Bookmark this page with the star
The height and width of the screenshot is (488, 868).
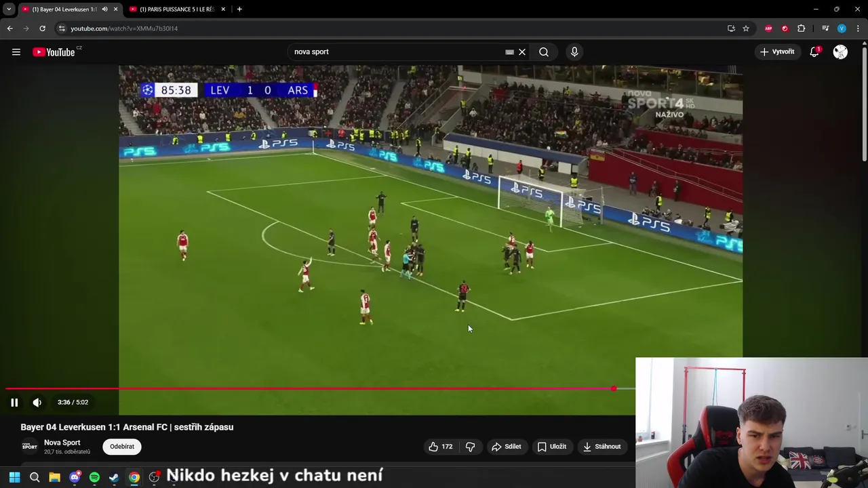point(746,28)
